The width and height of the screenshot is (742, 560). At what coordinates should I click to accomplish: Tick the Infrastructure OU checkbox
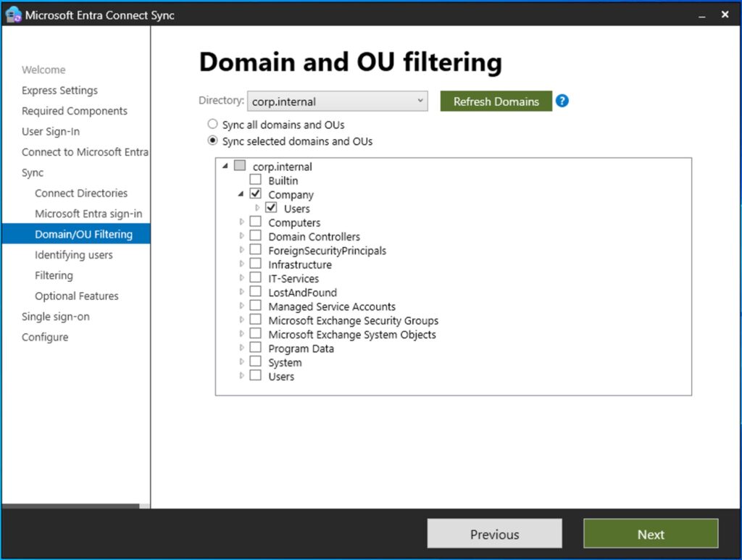click(255, 264)
